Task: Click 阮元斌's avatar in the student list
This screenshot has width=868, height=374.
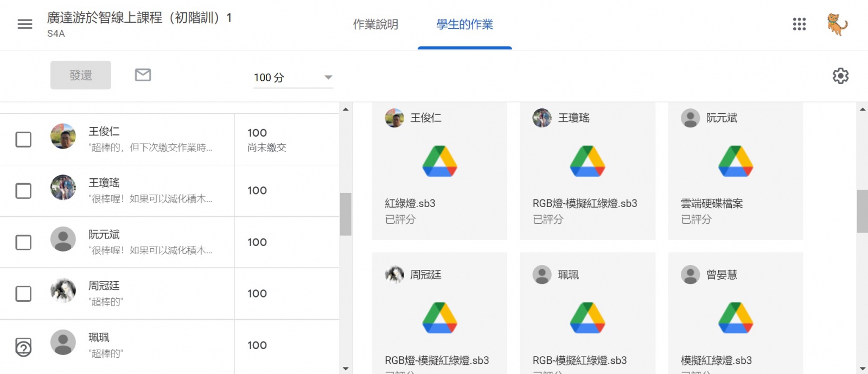Action: click(x=63, y=239)
